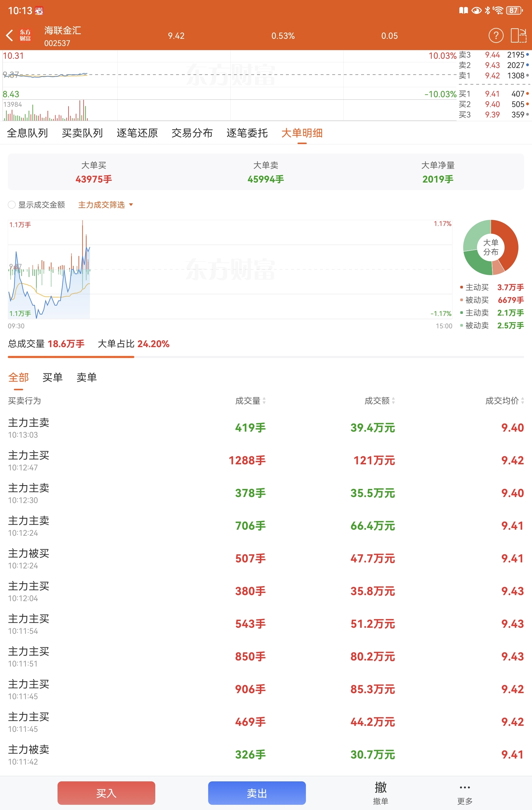
Task: Select 主力主买 row at 10:11:54
Action: point(266,624)
